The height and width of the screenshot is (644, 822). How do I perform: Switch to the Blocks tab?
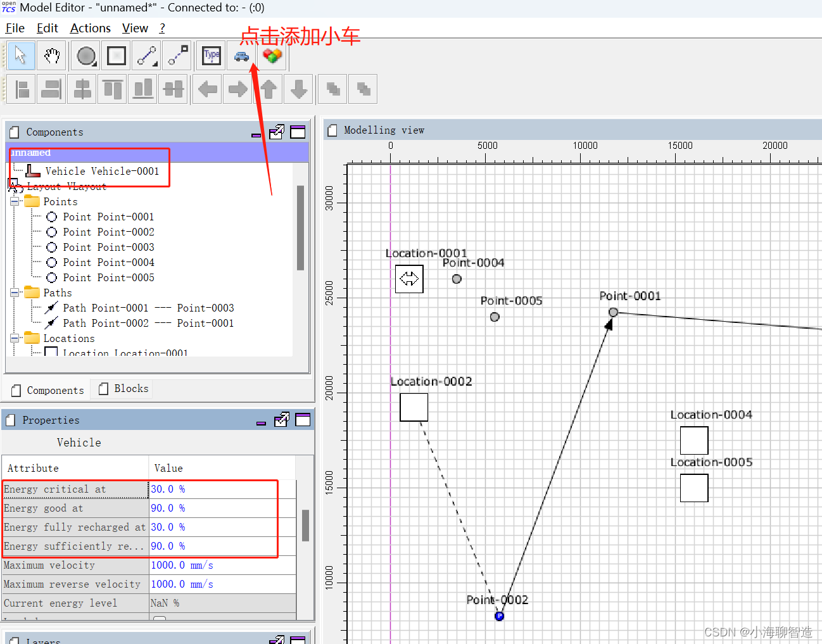123,389
